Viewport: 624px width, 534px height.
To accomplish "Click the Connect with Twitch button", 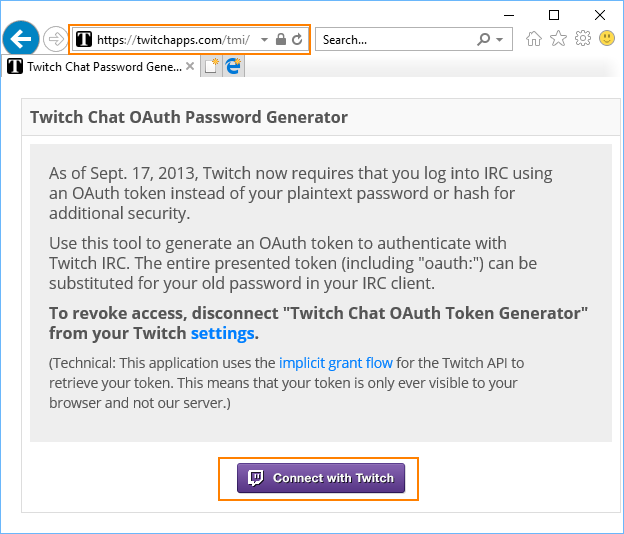I will pos(321,478).
